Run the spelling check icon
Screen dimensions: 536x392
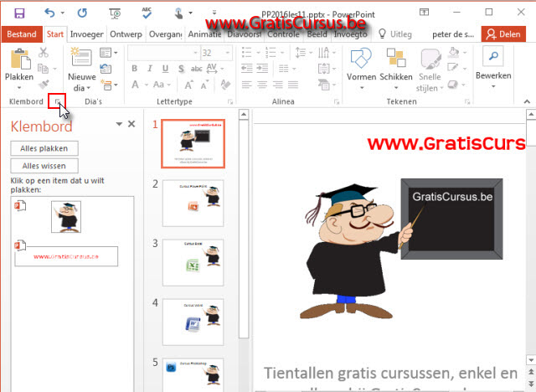point(147,13)
